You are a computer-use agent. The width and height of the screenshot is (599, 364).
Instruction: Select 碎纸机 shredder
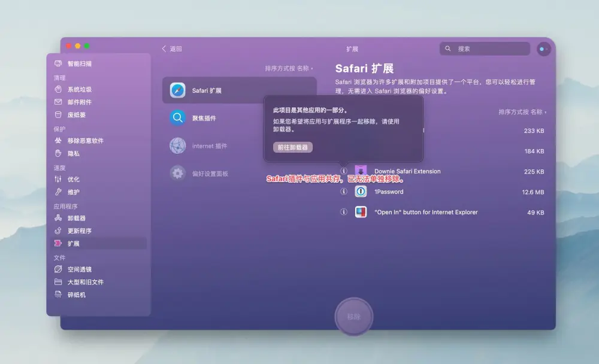point(77,295)
